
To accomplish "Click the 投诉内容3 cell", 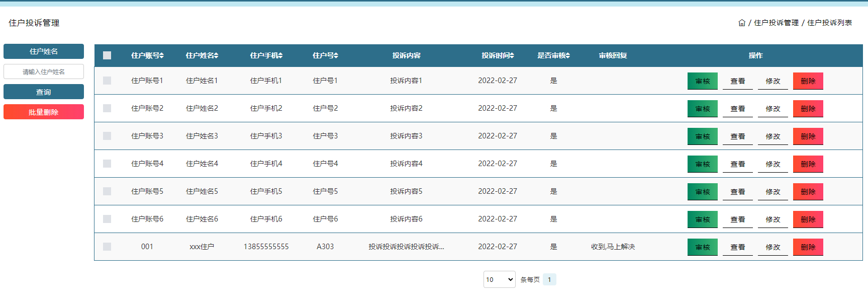I will (x=406, y=136).
